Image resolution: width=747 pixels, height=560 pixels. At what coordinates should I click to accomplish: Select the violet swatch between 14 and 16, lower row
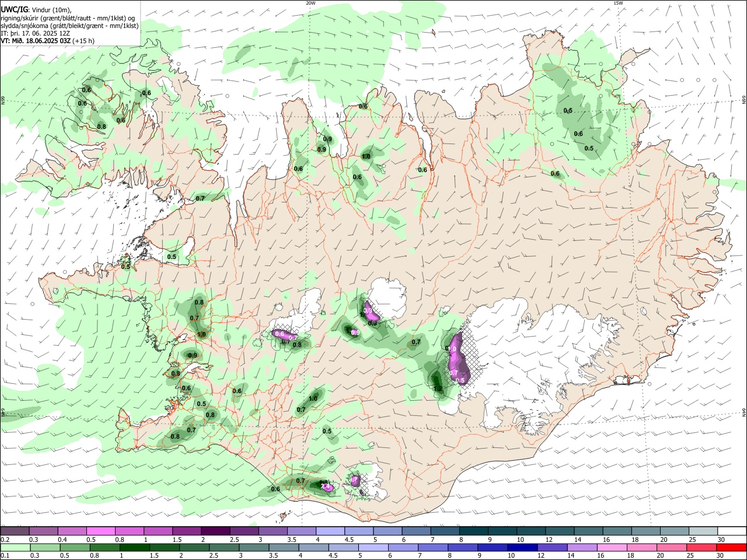point(582,547)
